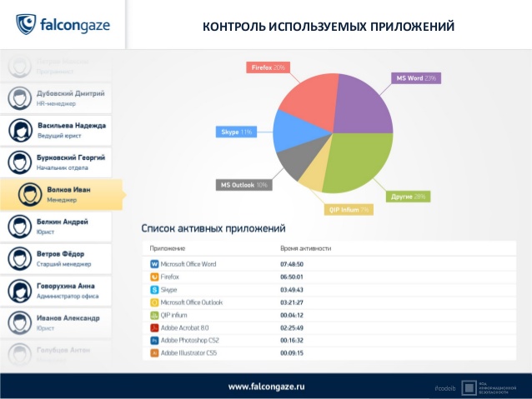Click the Skype icon in app list
532x399 pixels.
[x=154, y=290]
